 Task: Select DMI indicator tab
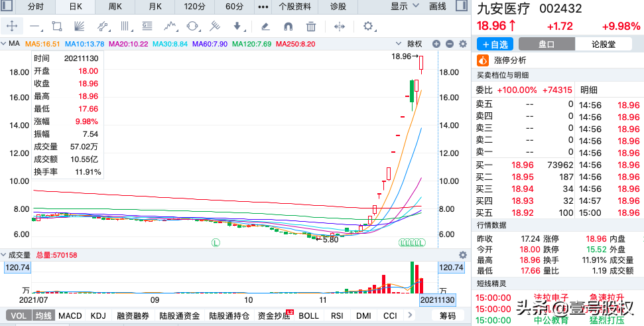[363, 316]
